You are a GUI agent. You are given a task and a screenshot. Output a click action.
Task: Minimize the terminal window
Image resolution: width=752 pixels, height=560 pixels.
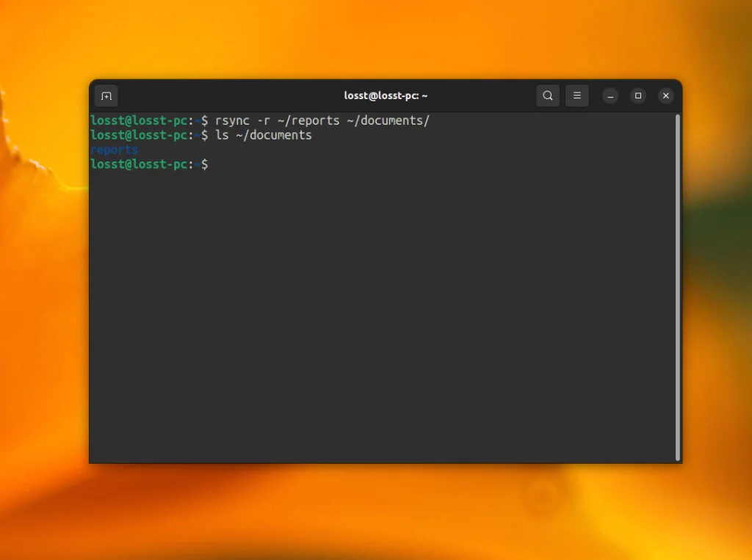[610, 96]
